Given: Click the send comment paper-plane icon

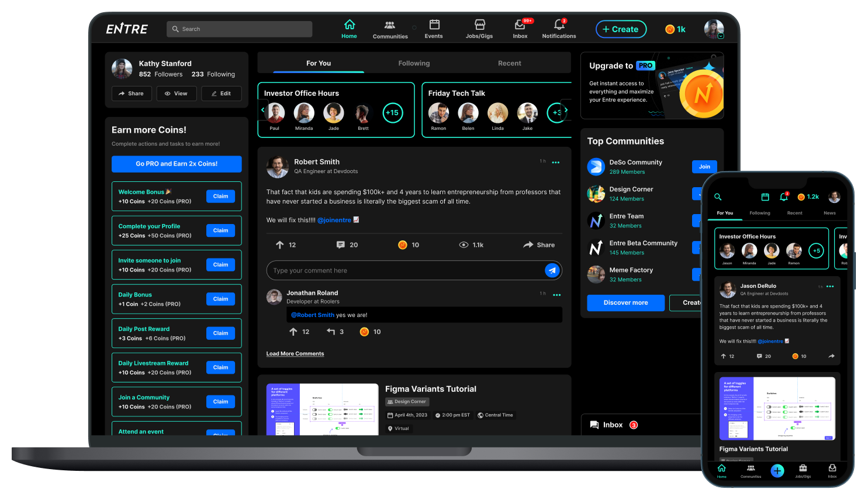Looking at the screenshot, I should point(552,270).
